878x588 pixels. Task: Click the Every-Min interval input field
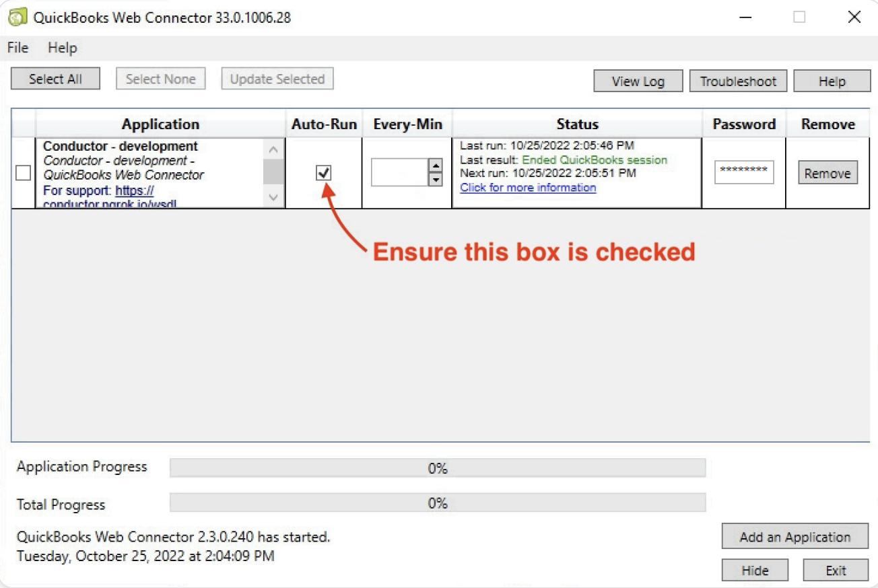pos(400,172)
